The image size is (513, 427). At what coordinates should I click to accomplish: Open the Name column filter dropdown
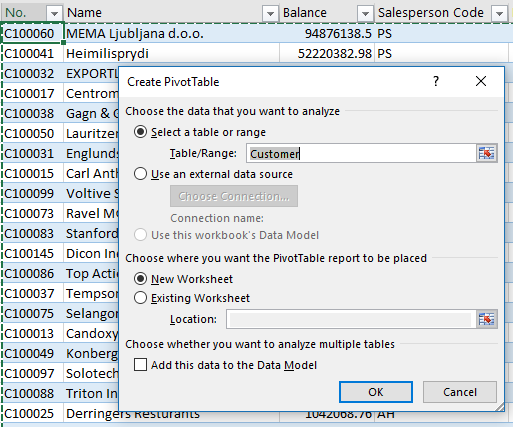270,13
